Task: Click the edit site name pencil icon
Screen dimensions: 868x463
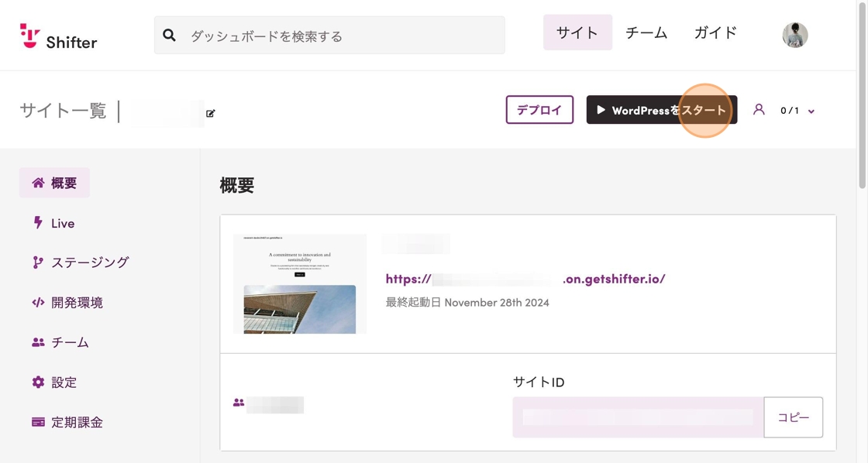Action: click(210, 113)
